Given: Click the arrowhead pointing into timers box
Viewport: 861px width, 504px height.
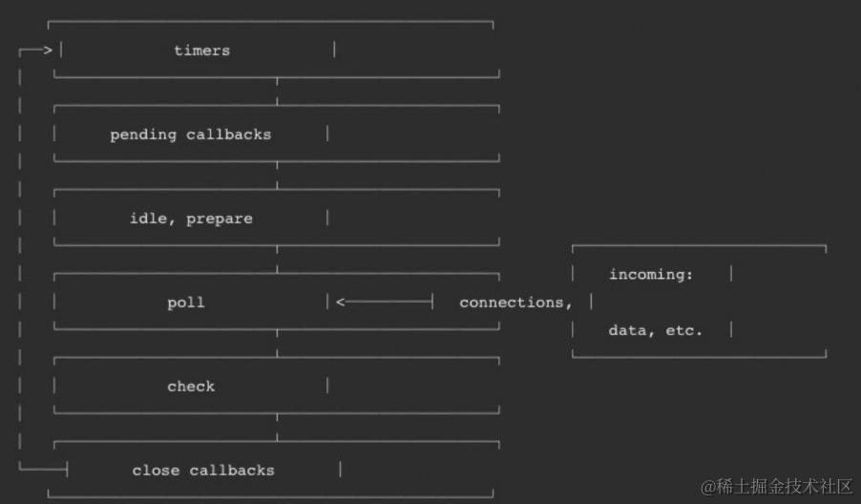Looking at the screenshot, I should (x=47, y=50).
